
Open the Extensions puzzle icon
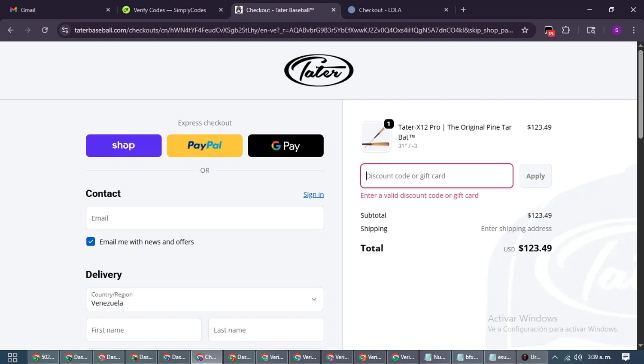566,30
